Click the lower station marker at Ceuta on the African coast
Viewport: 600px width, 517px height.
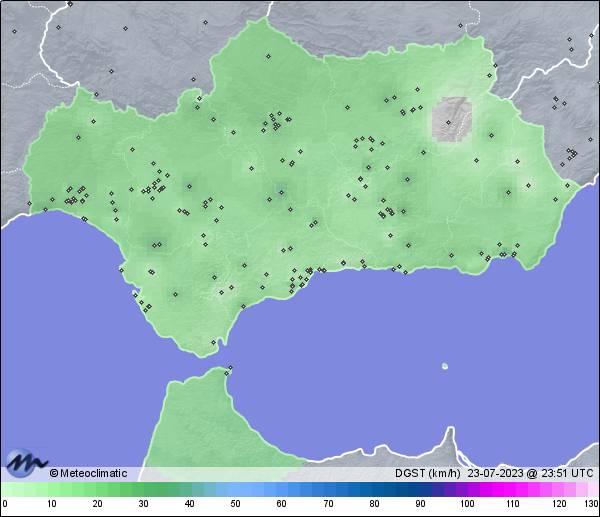coord(227,373)
